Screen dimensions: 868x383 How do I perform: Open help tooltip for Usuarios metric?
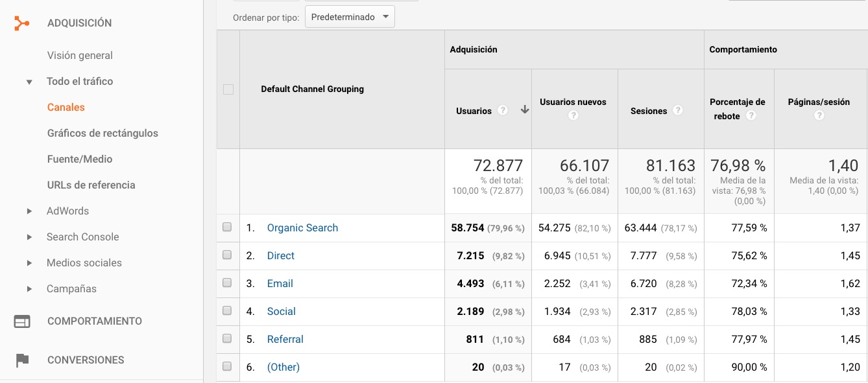[503, 110]
